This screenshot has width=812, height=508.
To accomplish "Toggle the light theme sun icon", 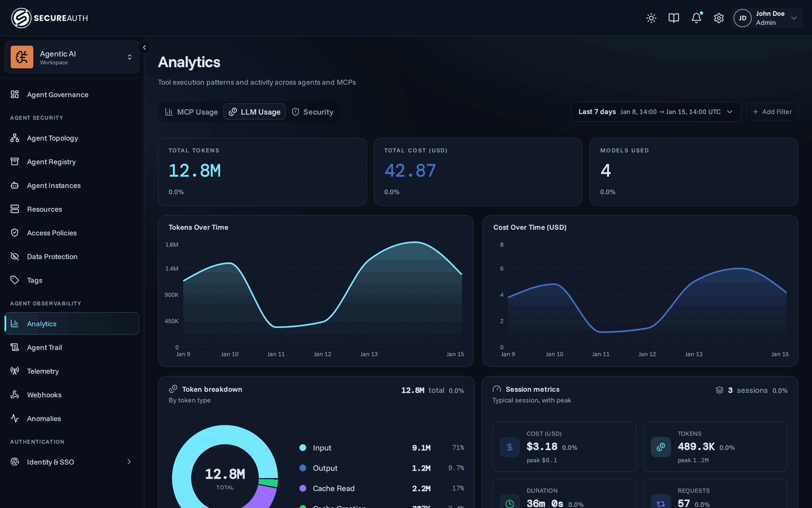I will click(651, 18).
